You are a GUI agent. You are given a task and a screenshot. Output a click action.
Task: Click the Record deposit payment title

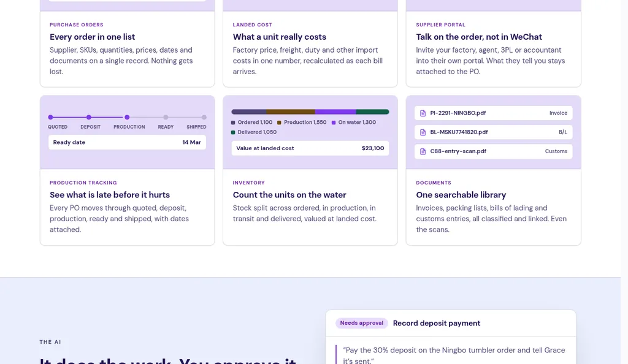pyautogui.click(x=437, y=323)
